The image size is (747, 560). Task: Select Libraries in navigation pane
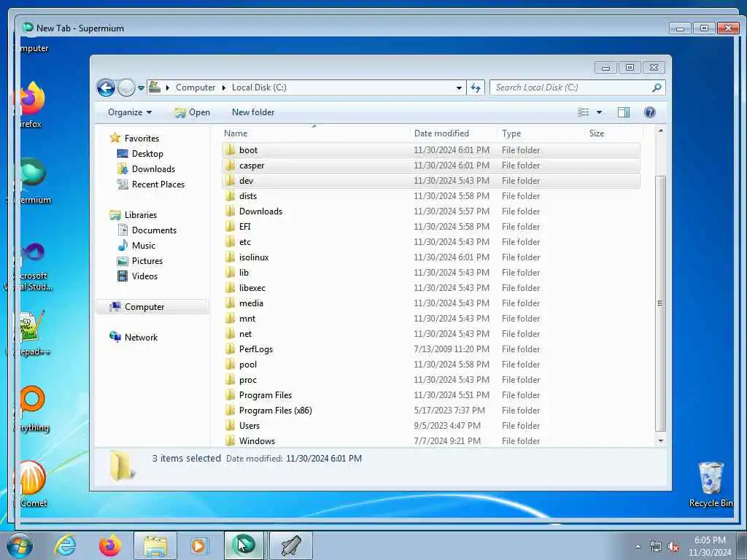pos(141,215)
